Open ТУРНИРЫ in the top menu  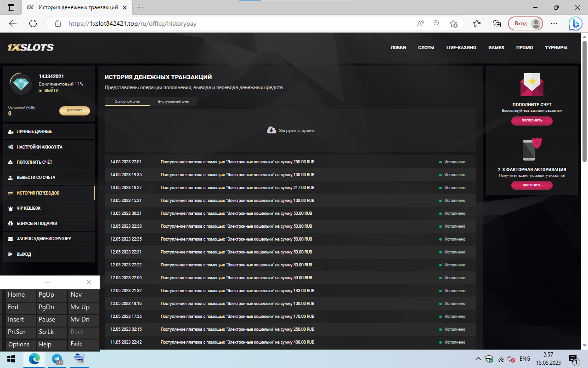(x=556, y=48)
